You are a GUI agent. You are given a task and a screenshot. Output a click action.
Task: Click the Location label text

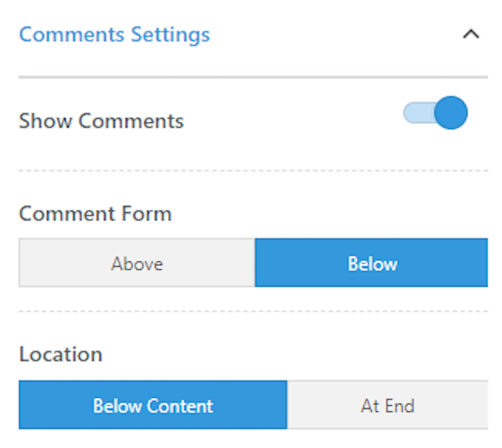click(61, 354)
